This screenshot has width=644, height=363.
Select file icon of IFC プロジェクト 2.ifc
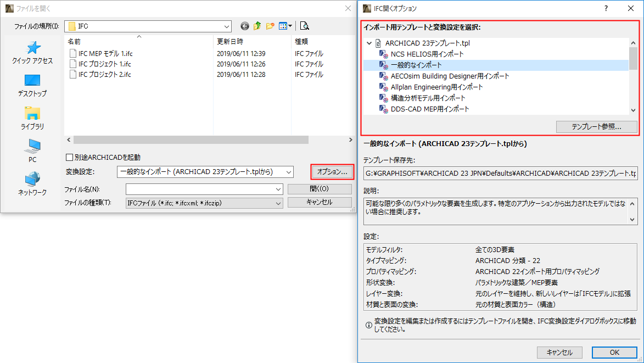72,74
